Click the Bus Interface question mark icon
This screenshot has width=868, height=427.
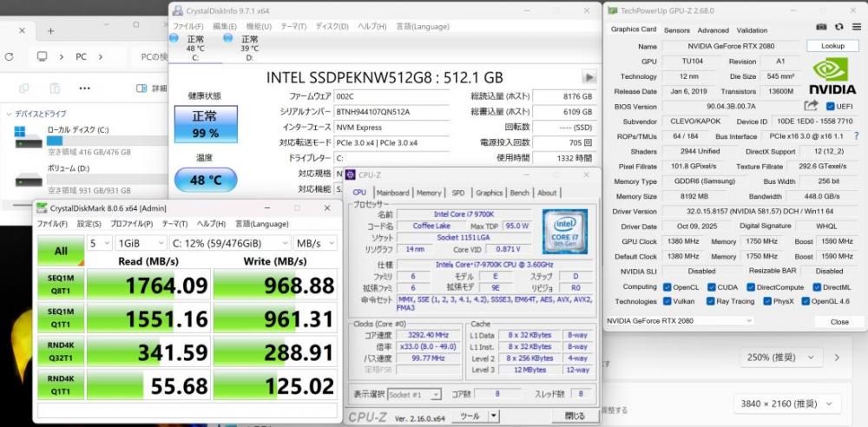click(857, 136)
